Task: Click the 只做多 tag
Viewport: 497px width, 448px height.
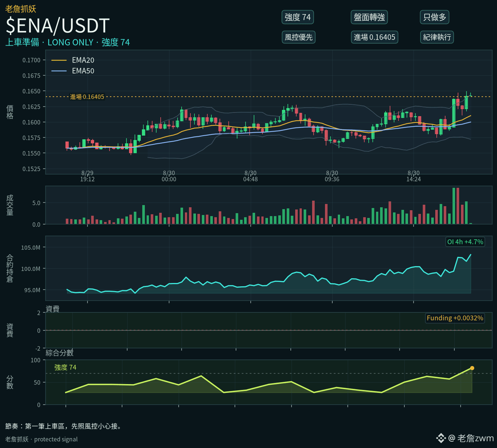Action: [x=435, y=17]
